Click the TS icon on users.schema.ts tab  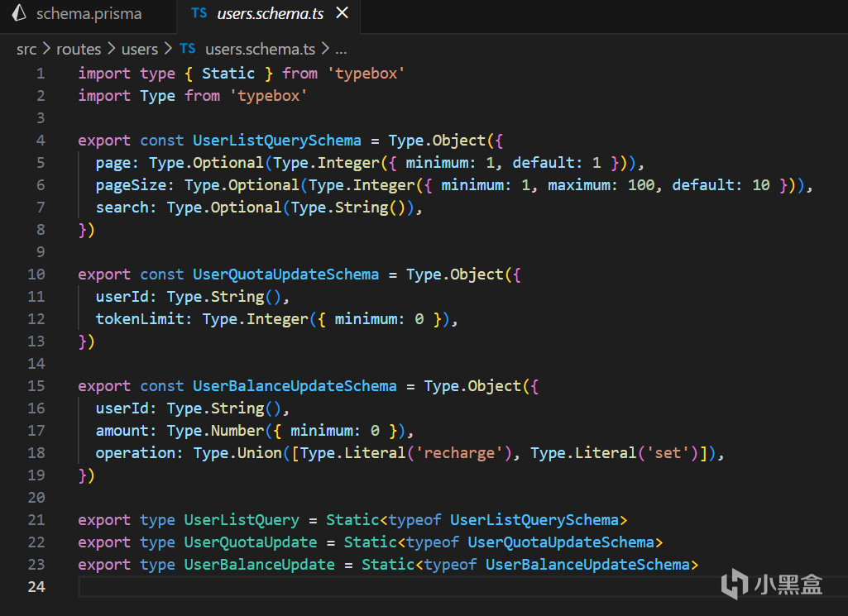coord(199,13)
